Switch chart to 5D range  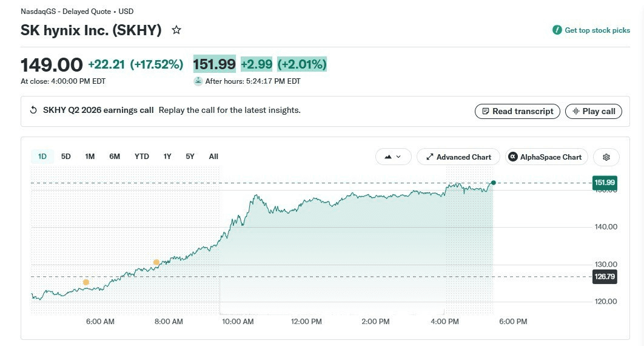click(x=65, y=157)
